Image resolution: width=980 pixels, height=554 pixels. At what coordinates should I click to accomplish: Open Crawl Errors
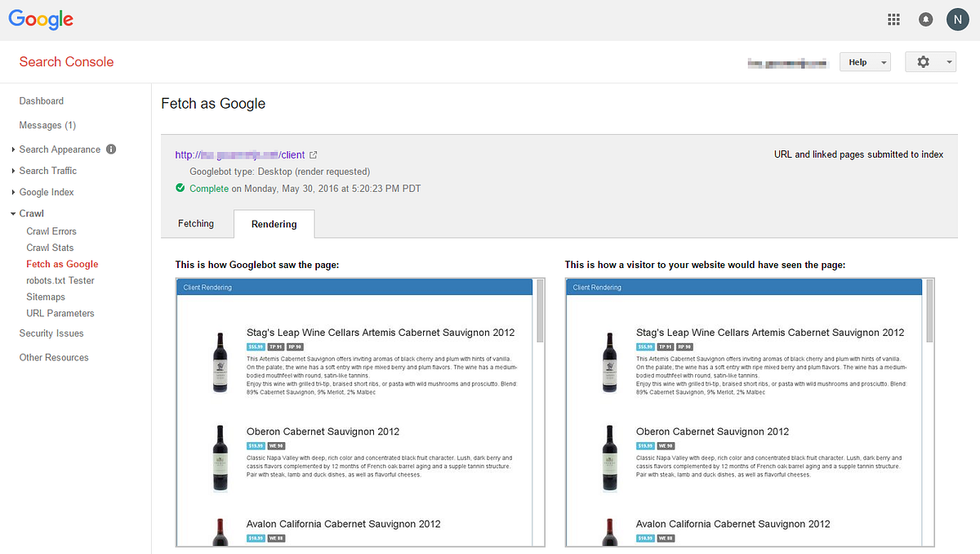coord(51,231)
